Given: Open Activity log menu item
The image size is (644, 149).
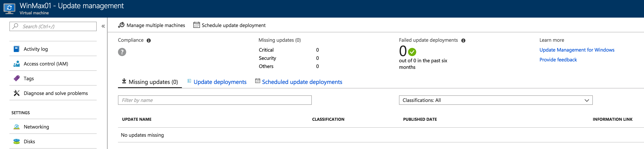Looking at the screenshot, I should [x=53, y=49].
